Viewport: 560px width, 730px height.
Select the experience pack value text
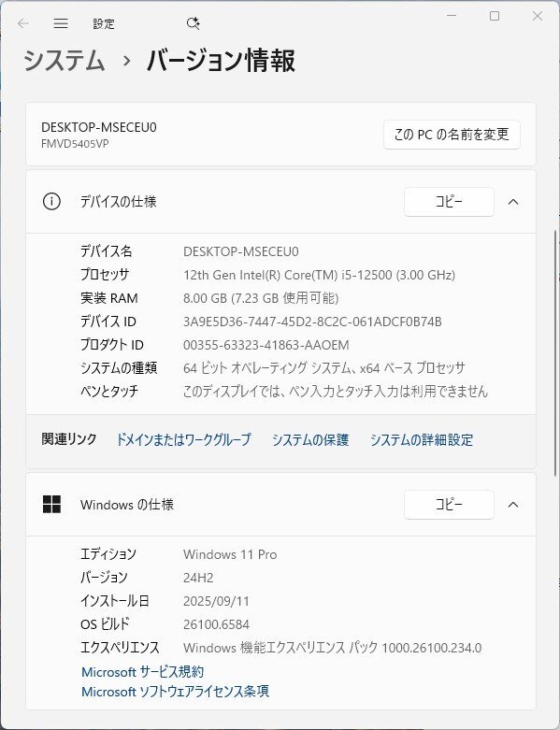(333, 648)
